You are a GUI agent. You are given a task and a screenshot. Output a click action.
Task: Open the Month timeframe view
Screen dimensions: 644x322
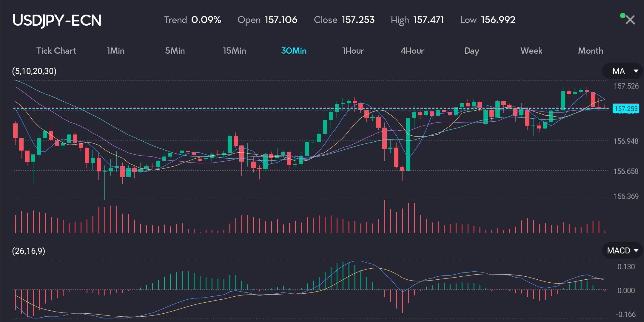[x=591, y=51]
